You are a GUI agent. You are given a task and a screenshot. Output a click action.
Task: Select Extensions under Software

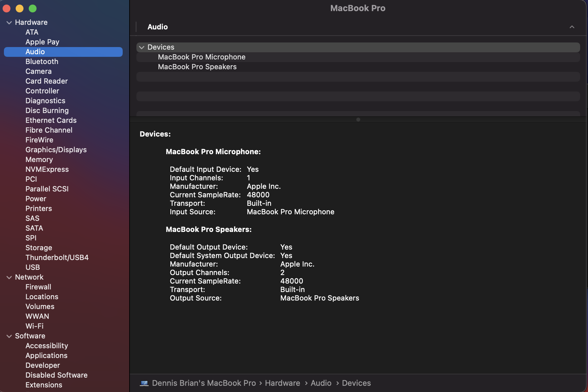(x=44, y=385)
